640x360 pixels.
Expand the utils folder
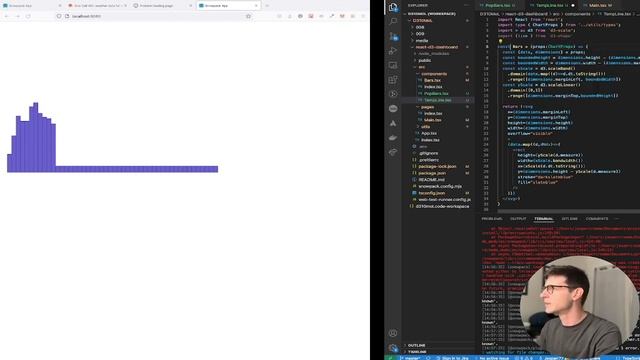(x=437, y=127)
